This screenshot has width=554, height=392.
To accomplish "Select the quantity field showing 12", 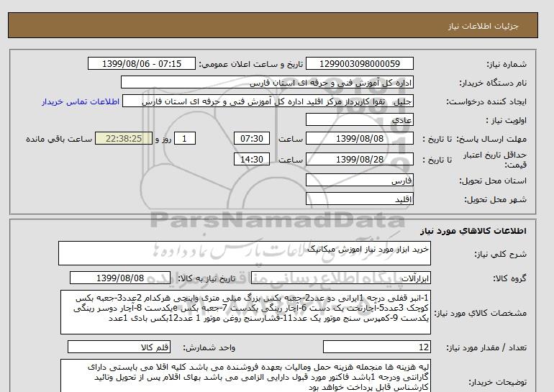I will tap(376, 347).
